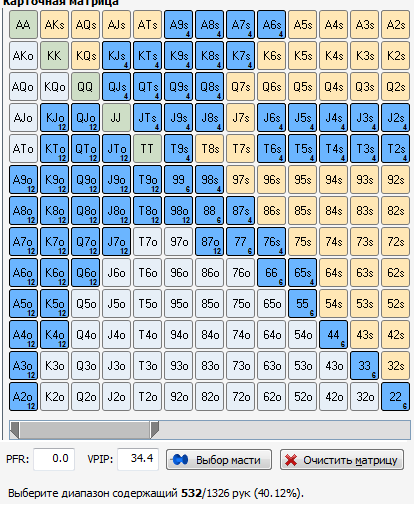414x506 pixels.
Task: Select the KQo hand cell
Action: click(x=54, y=87)
